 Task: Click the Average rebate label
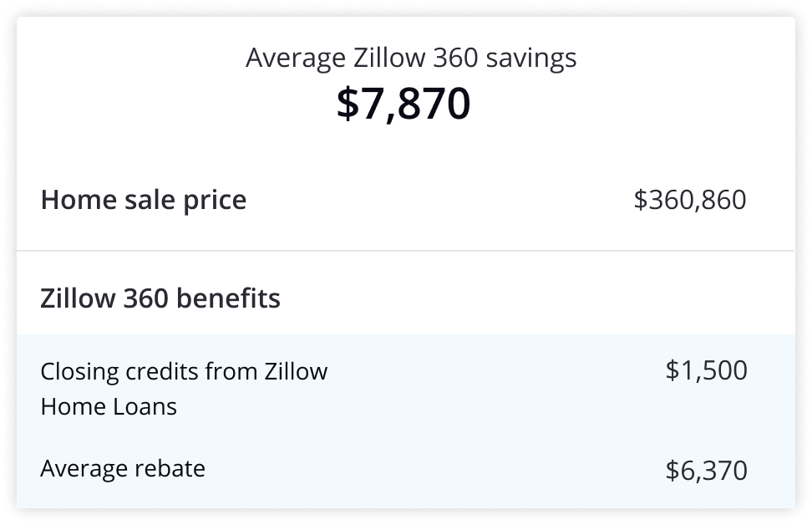(123, 469)
